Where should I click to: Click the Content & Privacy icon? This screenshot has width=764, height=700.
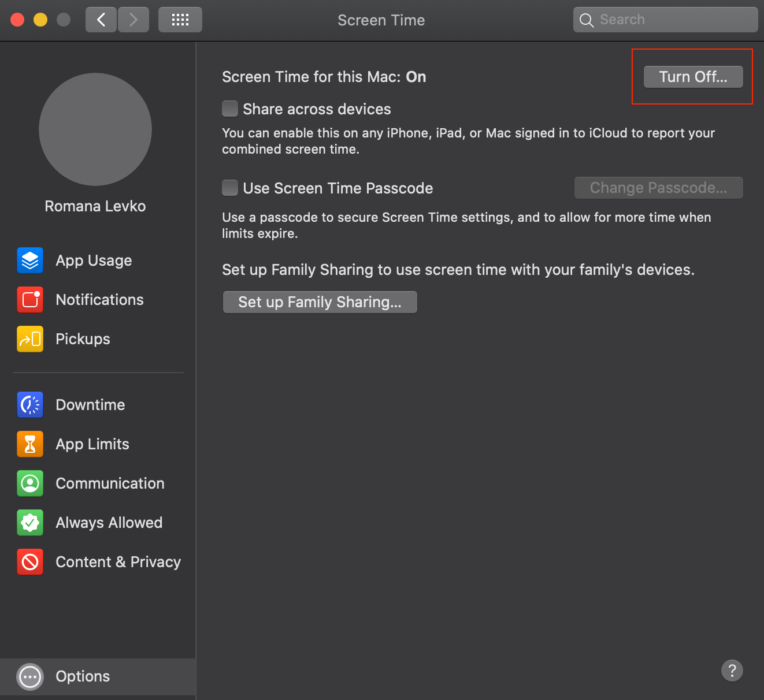coord(30,562)
